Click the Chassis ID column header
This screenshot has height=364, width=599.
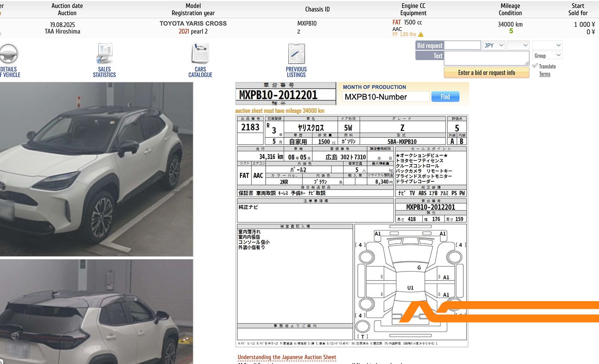point(317,9)
